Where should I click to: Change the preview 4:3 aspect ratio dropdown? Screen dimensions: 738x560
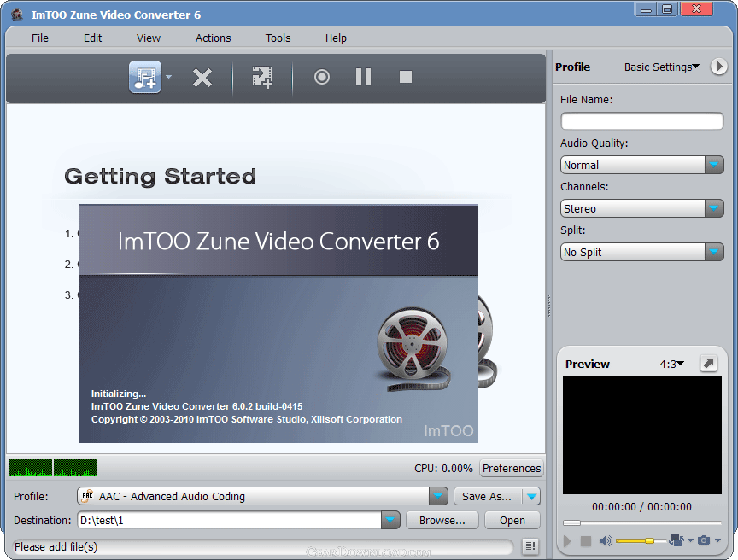(672, 364)
